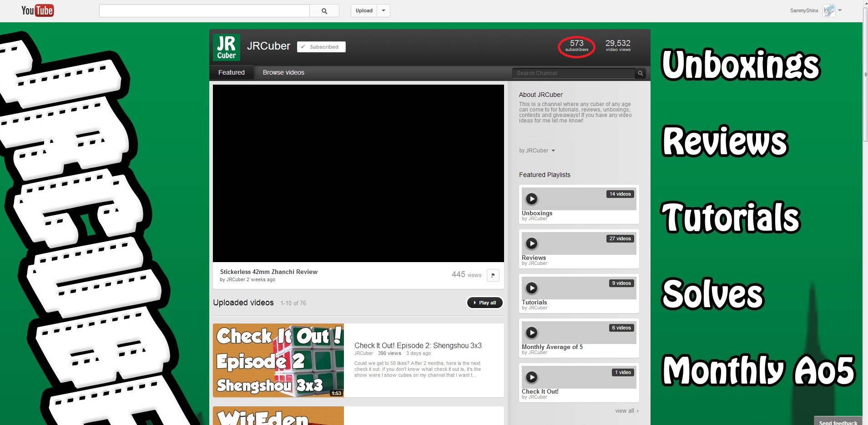Click the JR Cuber channel logo
868x425 pixels.
tap(227, 47)
